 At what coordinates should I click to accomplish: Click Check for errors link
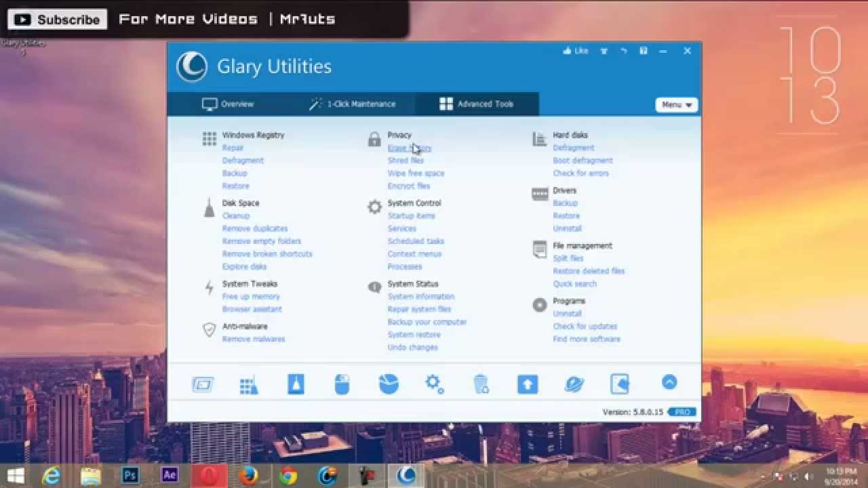tap(580, 174)
